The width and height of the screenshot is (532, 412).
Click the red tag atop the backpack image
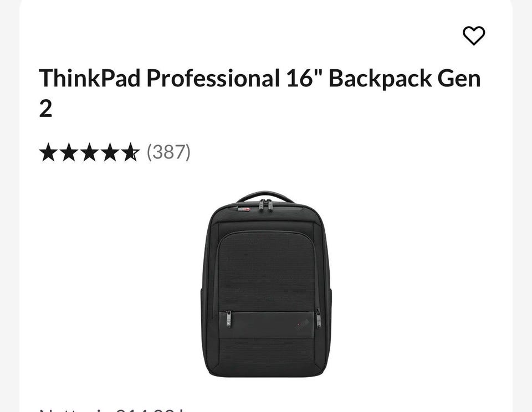pos(244,209)
